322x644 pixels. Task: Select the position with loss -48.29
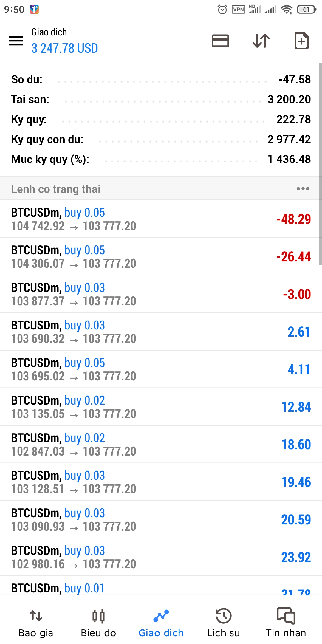[161, 219]
